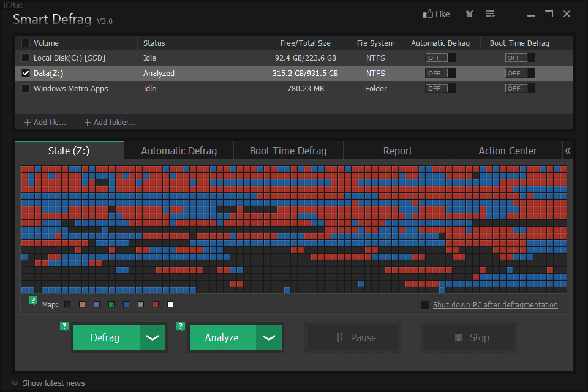Toggle Boot Time Defrag for Data(Z:)
588x392 pixels.
520,73
